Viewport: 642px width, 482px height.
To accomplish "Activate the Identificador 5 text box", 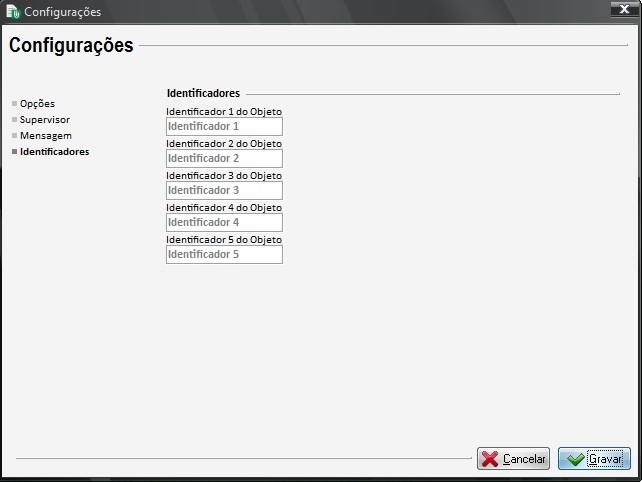I will 224,255.
